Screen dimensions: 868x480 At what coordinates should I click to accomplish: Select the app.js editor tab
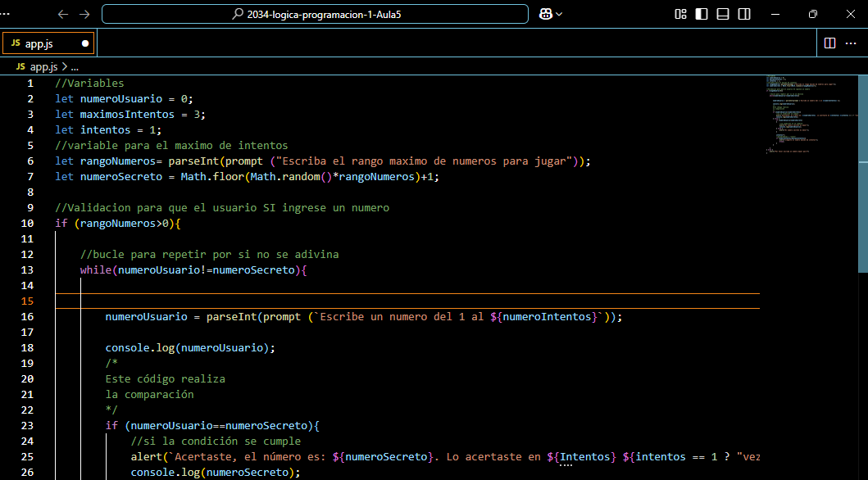48,43
